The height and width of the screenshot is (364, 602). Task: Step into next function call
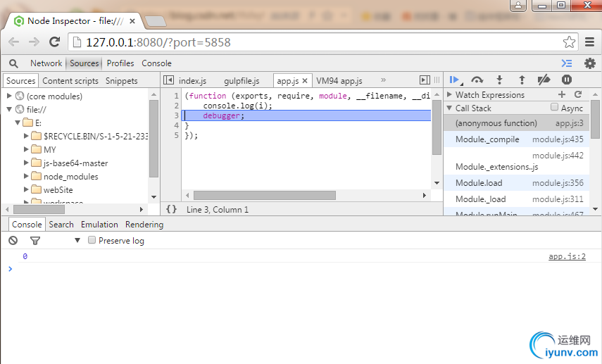(499, 80)
